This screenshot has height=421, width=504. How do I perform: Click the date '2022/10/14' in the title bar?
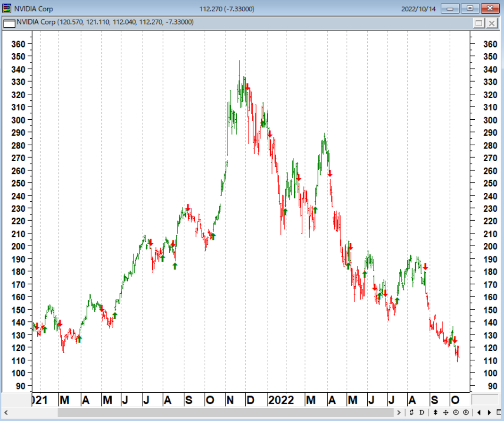tap(418, 9)
